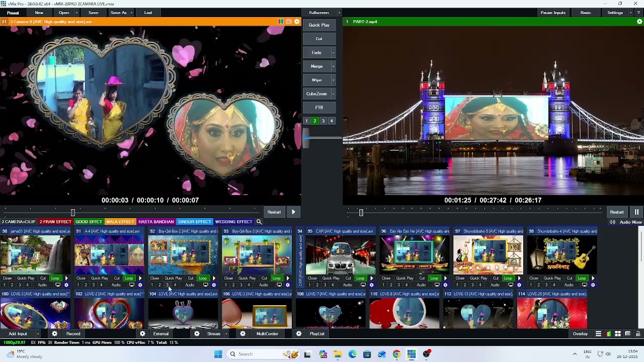Open the Overlay button in bottom bar
This screenshot has width=644, height=362.
coord(580,334)
